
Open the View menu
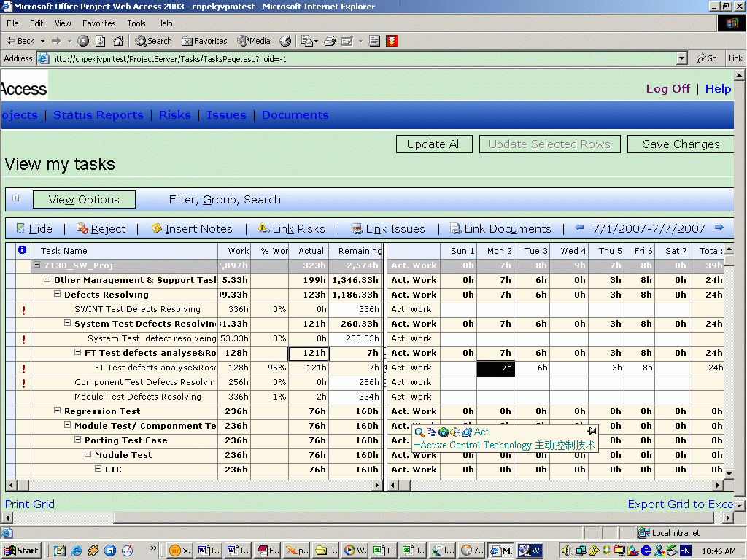[x=63, y=23]
